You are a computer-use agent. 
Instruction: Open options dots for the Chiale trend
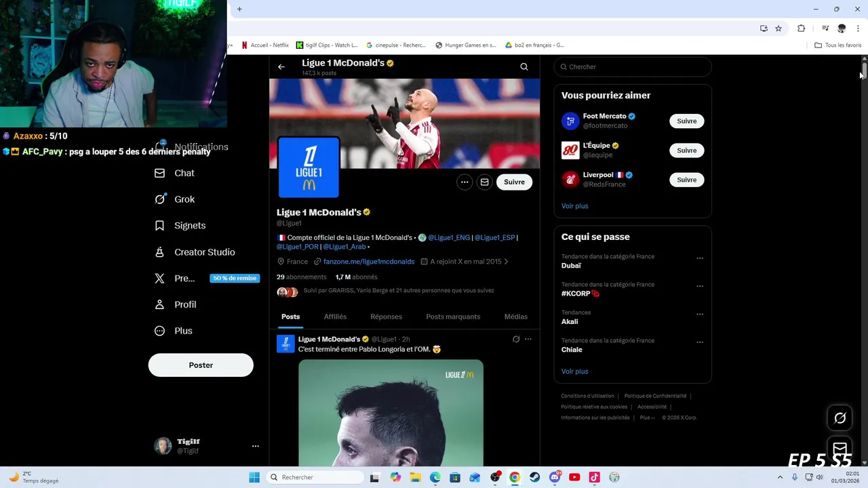tap(700, 342)
